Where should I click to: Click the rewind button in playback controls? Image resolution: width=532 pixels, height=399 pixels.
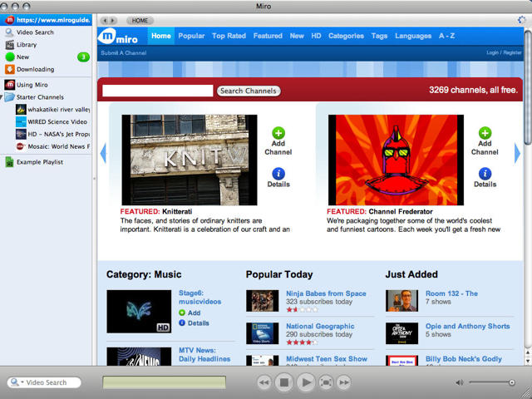(264, 382)
